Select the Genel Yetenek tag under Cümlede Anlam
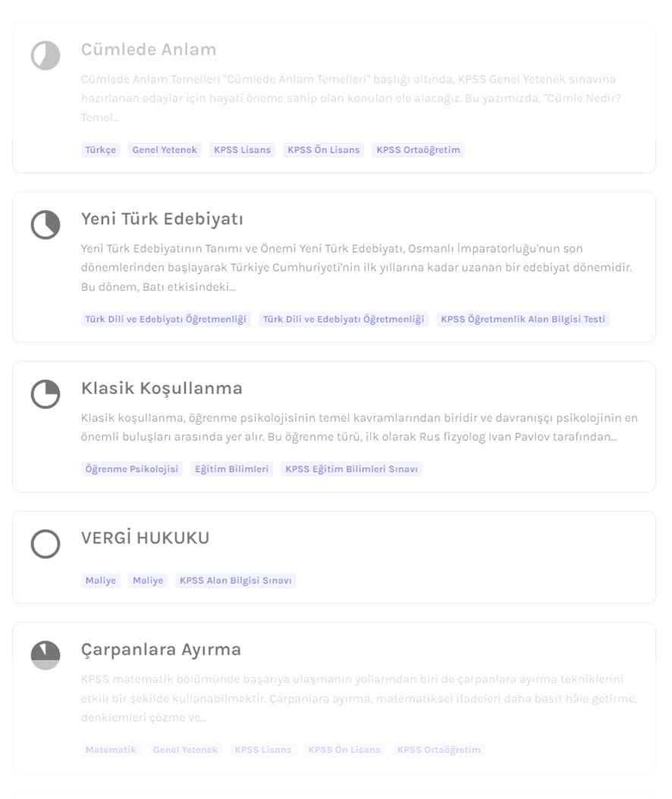 coord(164,149)
